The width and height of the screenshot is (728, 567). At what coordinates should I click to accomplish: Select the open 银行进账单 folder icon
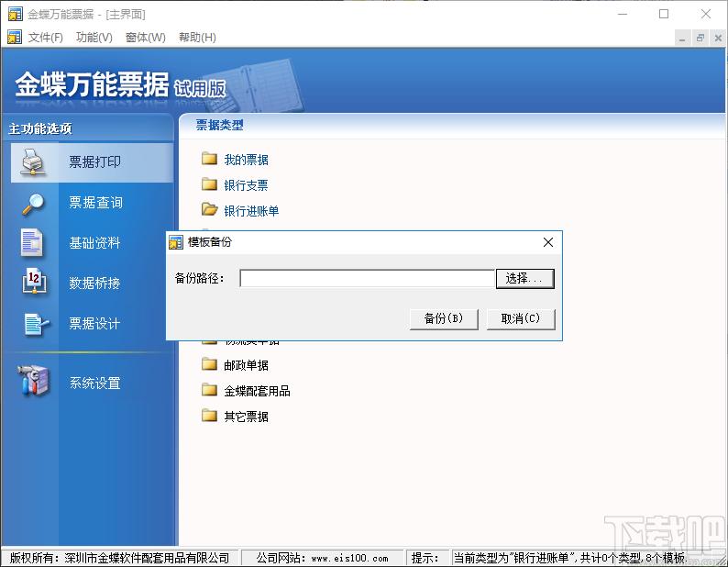[209, 209]
